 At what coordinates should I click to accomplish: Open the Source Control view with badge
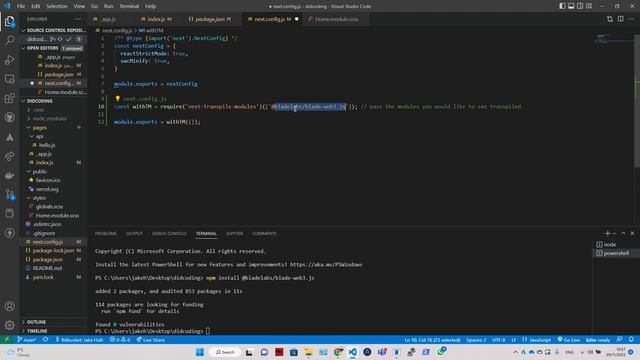[x=9, y=195]
